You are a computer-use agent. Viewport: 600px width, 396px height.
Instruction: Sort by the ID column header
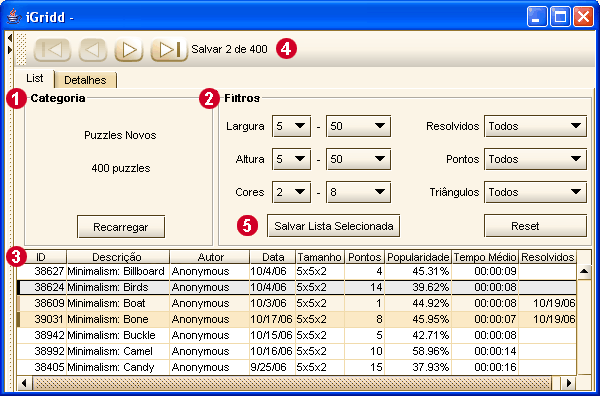(41, 257)
